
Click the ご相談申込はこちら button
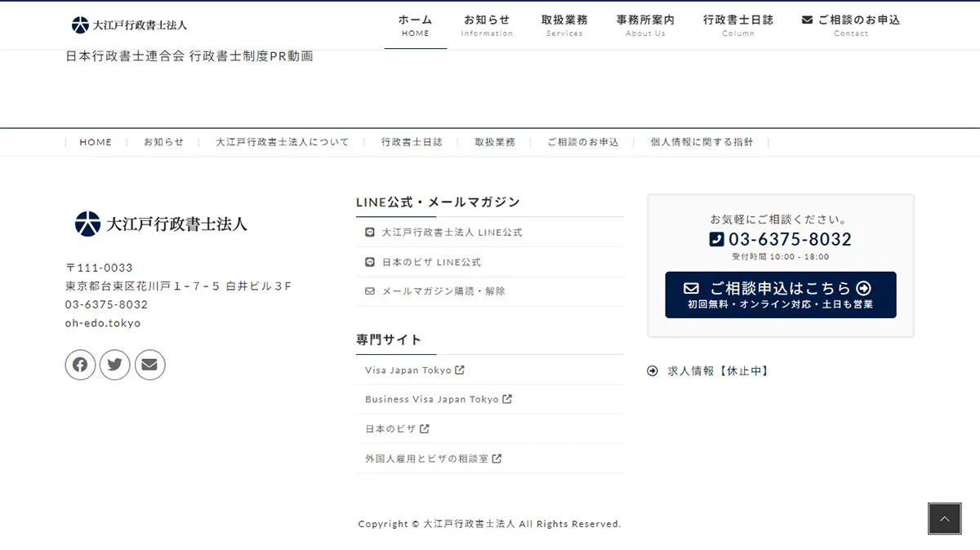(x=780, y=294)
